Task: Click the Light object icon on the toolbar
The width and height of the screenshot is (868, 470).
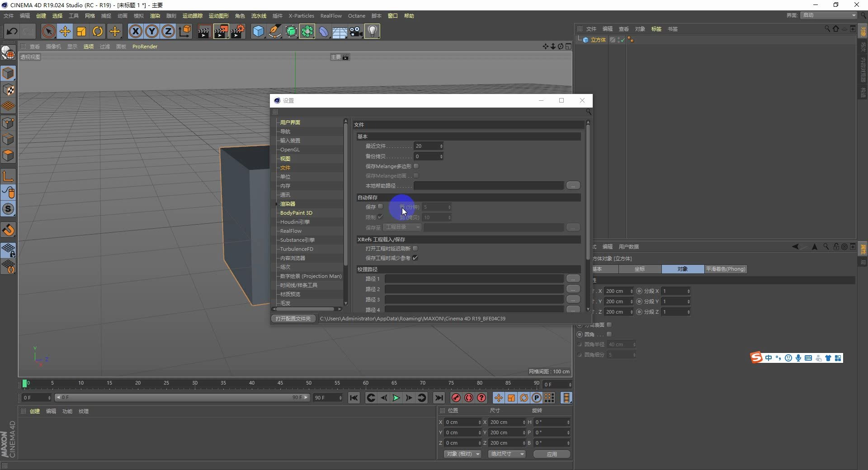Action: point(372,31)
